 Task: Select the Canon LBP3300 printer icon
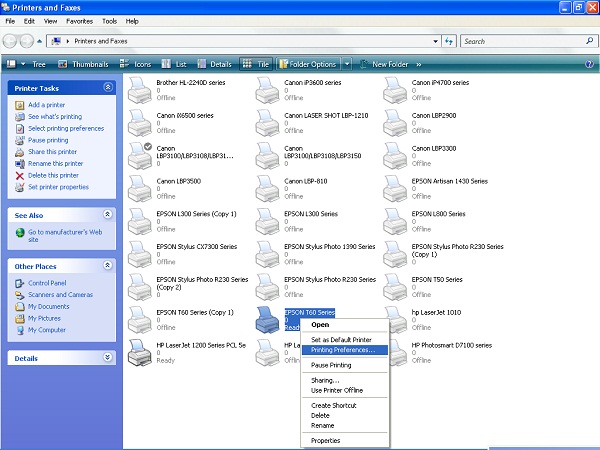click(x=395, y=156)
